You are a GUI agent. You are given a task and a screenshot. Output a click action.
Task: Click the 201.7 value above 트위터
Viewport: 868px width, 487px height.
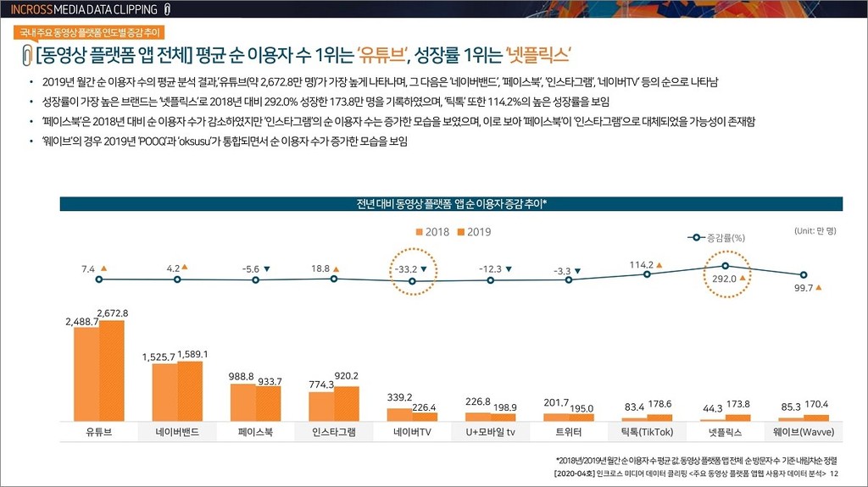coord(556,403)
